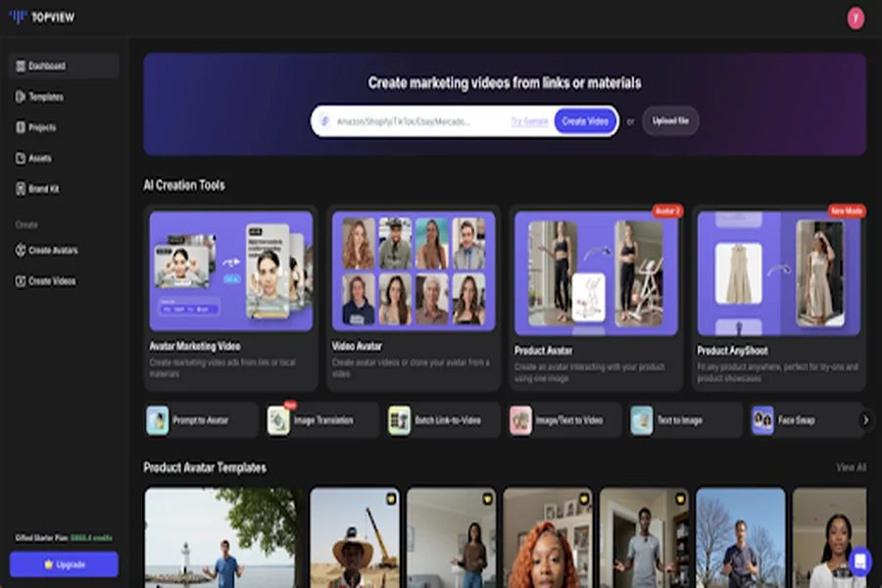882x588 pixels.
Task: Show more AI tools with right arrow
Action: 865,420
